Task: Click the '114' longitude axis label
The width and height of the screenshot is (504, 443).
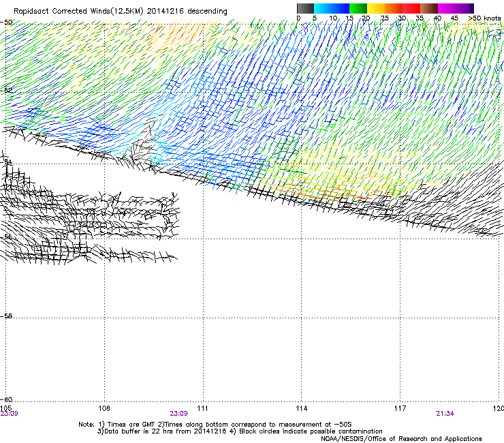Action: click(302, 408)
